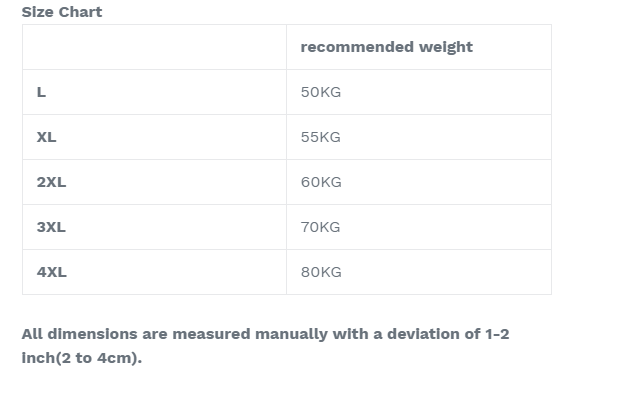The image size is (632, 407).
Task: Click '1-2' in the deviation note
Action: (497, 334)
